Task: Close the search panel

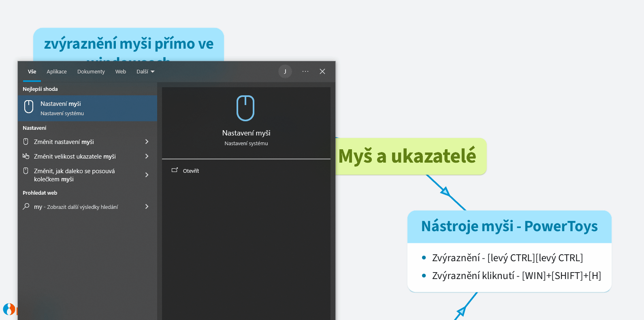Action: 322,71
